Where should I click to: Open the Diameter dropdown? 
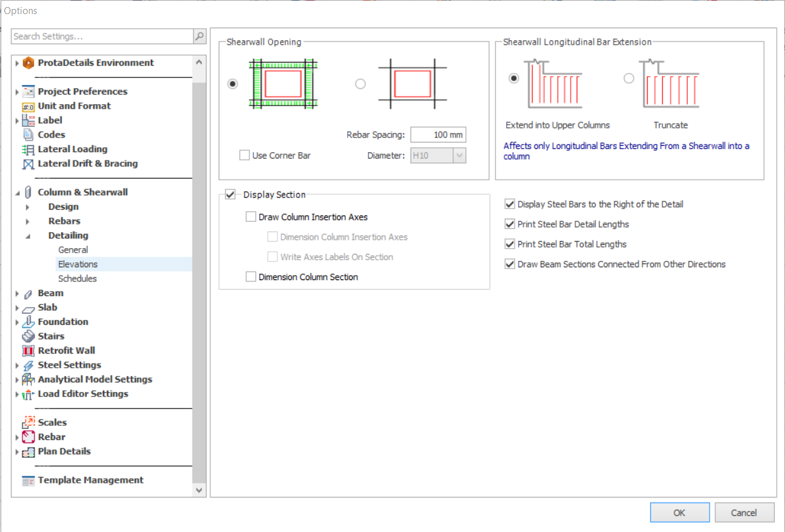459,155
